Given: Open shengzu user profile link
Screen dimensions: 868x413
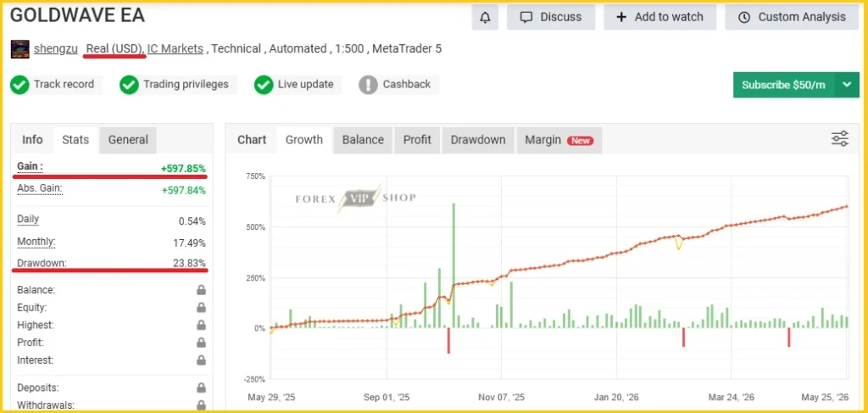Looking at the screenshot, I should pyautogui.click(x=55, y=48).
